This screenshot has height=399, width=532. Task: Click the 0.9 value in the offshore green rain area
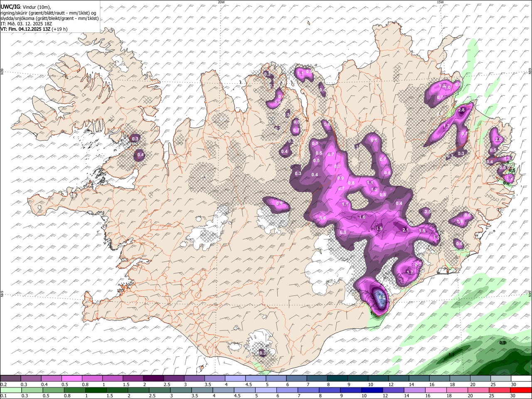pos(502,343)
